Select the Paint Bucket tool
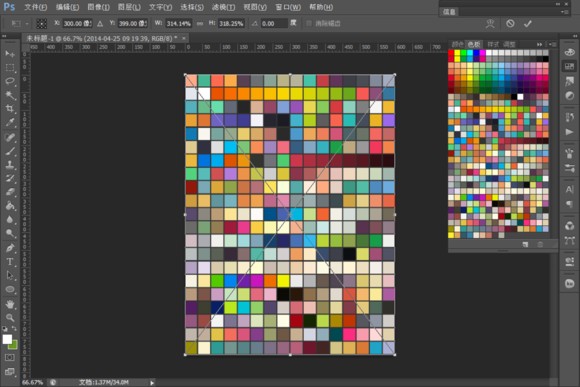 (x=10, y=206)
